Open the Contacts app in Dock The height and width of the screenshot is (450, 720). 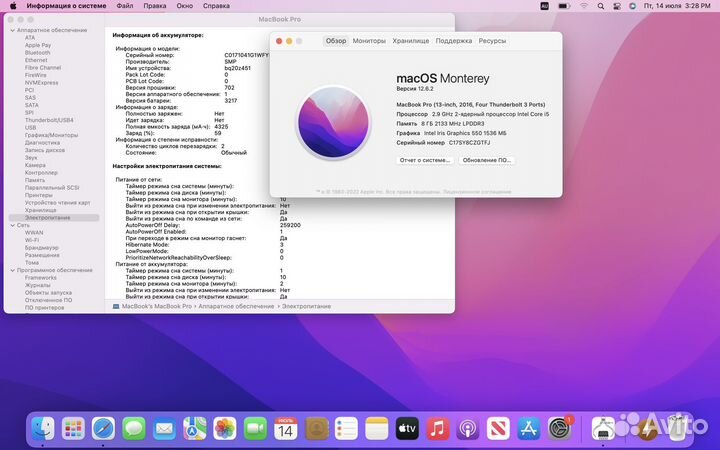click(x=316, y=429)
